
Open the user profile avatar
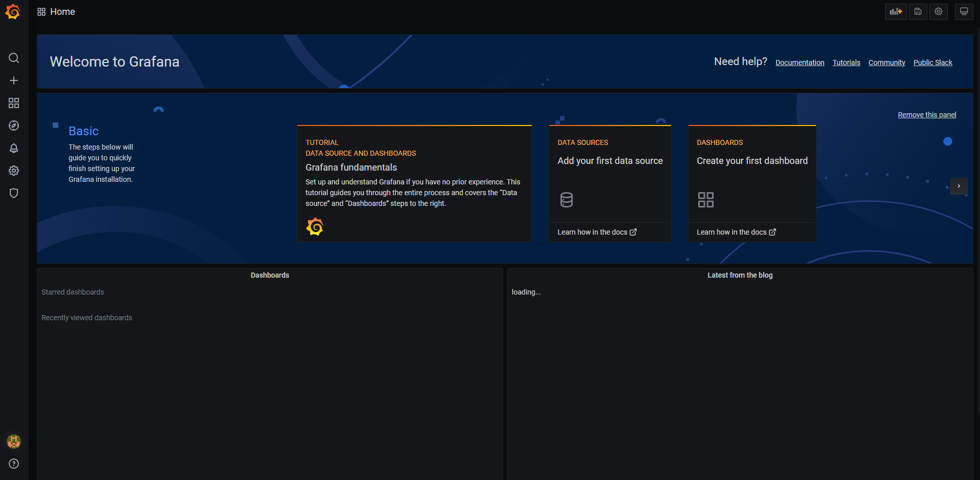pyautogui.click(x=14, y=441)
